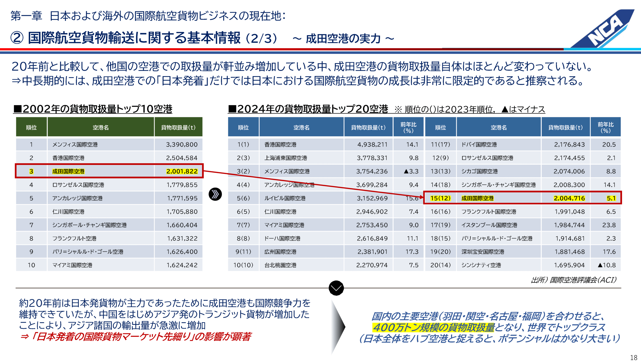Click the Memphis airport row in 2002 table
Image resolution: width=641 pixels, height=364 pixels.
[x=75, y=145]
